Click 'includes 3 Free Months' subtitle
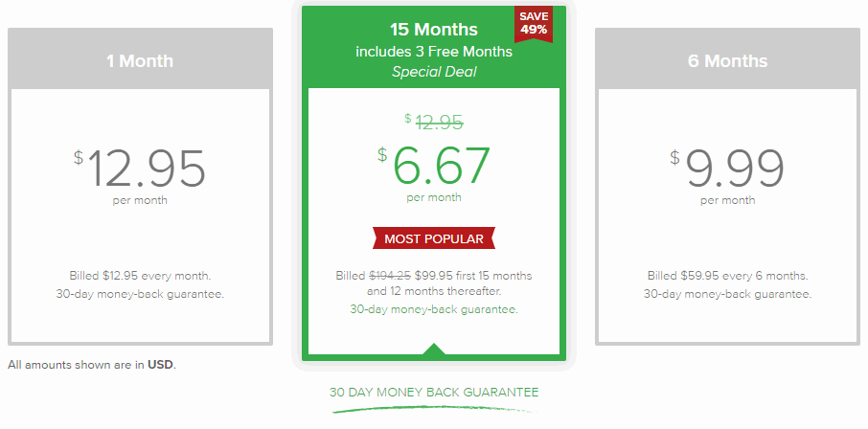The image size is (868, 429). coord(434,52)
